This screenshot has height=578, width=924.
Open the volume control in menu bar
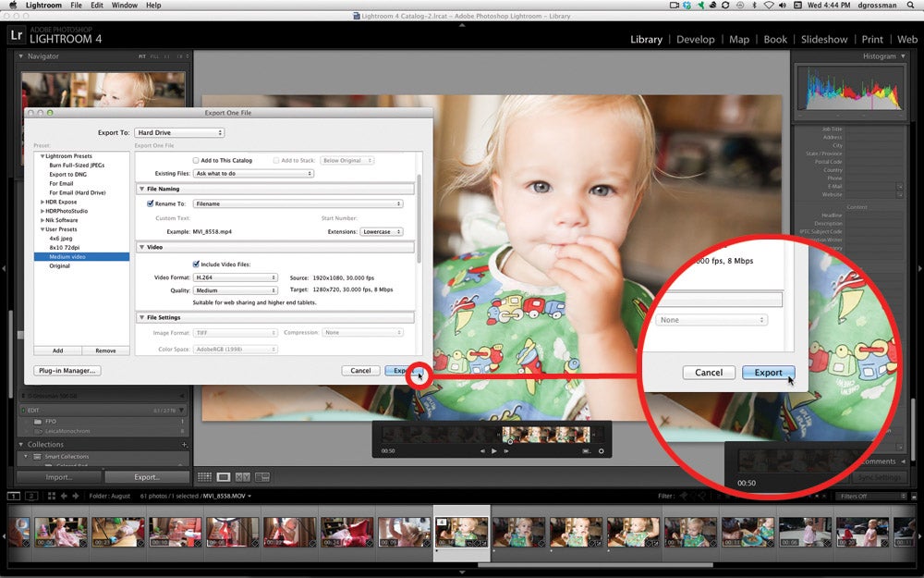(784, 6)
